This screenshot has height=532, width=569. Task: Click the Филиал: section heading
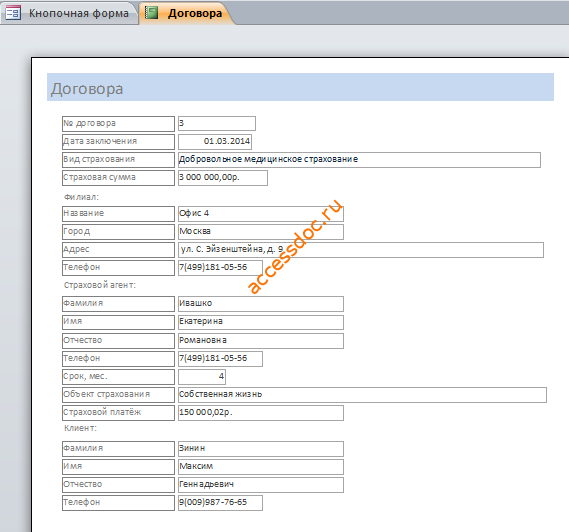pos(82,197)
